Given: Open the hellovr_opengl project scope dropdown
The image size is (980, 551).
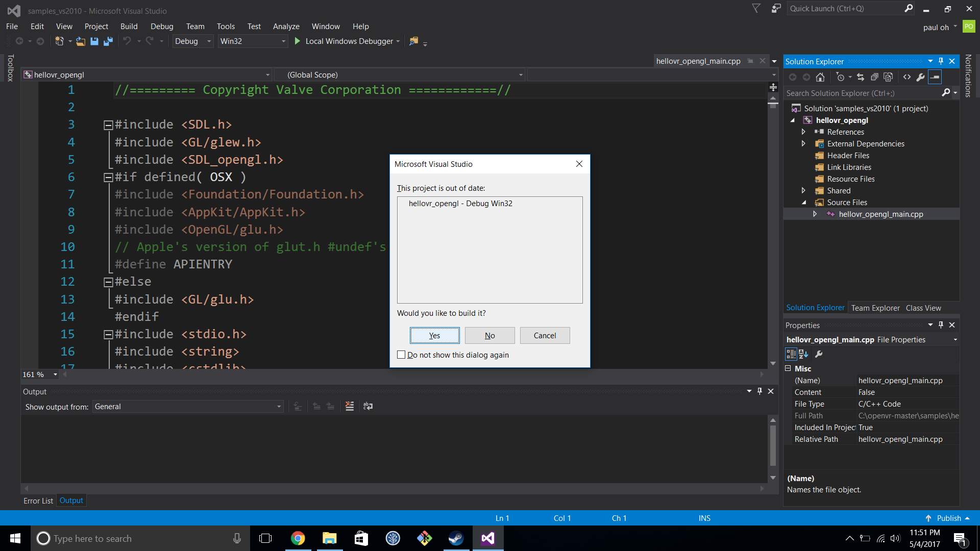Looking at the screenshot, I should [x=267, y=75].
